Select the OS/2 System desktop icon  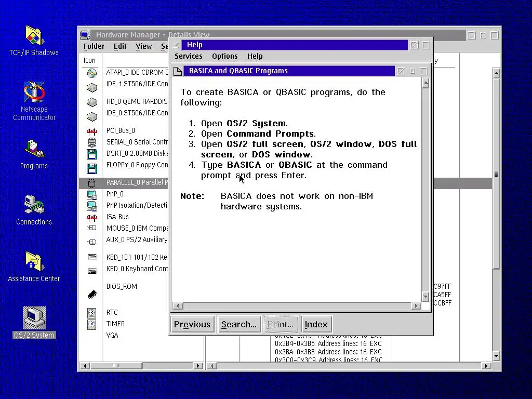coord(34,318)
